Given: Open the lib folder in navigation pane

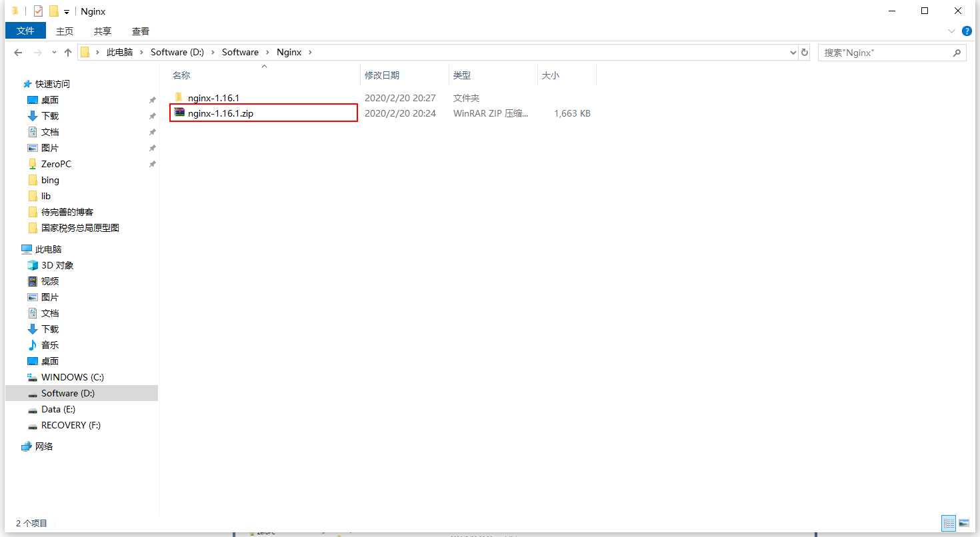Looking at the screenshot, I should pos(46,196).
